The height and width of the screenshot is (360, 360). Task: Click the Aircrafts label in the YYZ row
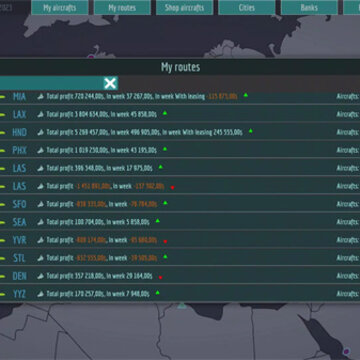pyautogui.click(x=348, y=294)
